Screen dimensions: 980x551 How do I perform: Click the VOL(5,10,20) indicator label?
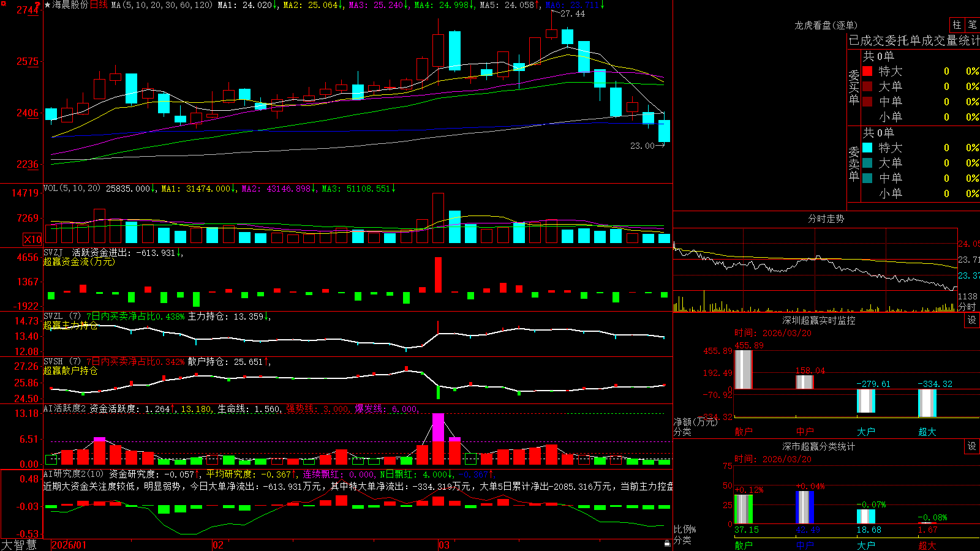pyautogui.click(x=72, y=188)
